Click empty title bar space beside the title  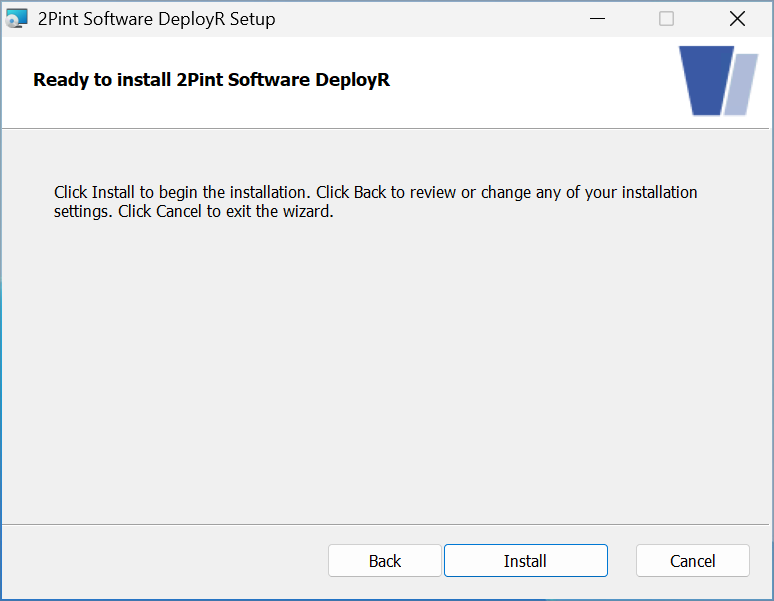point(430,19)
